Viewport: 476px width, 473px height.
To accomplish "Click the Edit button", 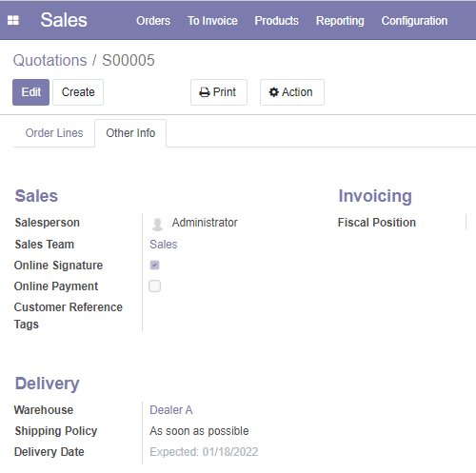I will 31,92.
